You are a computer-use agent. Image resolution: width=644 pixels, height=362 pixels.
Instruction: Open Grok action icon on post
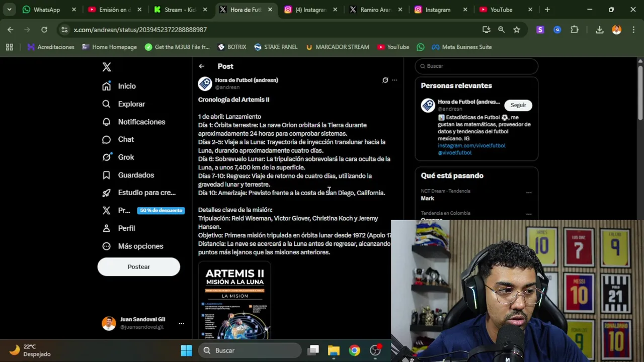385,80
